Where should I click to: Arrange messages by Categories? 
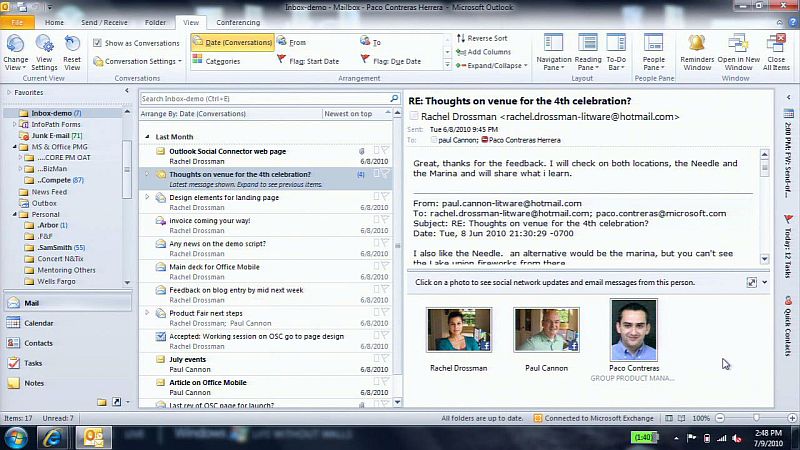(216, 61)
